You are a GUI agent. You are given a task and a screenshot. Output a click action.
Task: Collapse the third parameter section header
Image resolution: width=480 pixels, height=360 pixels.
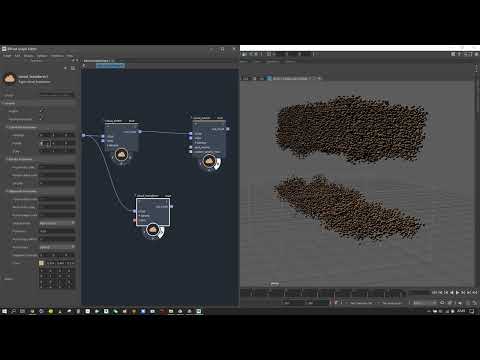40,159
